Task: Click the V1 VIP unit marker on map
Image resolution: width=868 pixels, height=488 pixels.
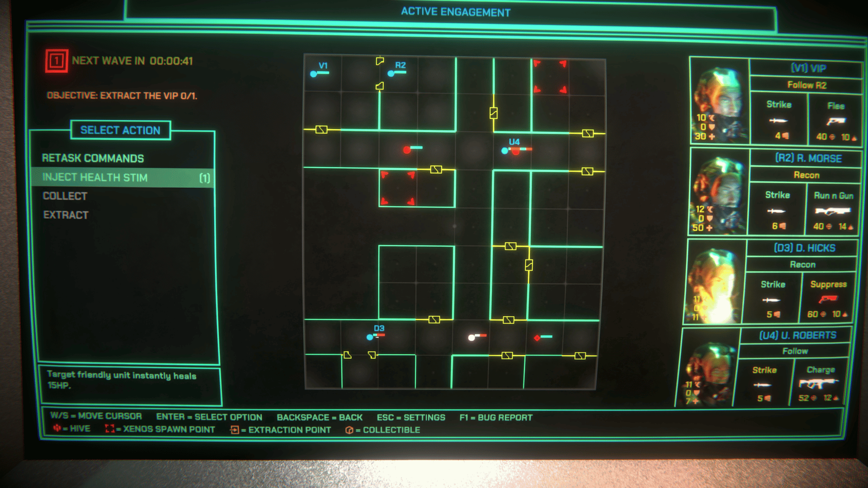Action: point(314,74)
